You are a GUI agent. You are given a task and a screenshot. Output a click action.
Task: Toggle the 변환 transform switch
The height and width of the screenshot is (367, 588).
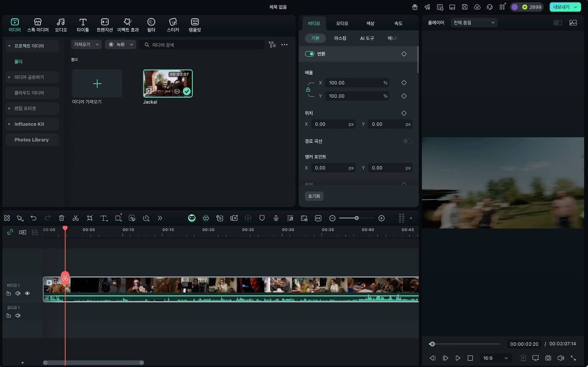(310, 54)
